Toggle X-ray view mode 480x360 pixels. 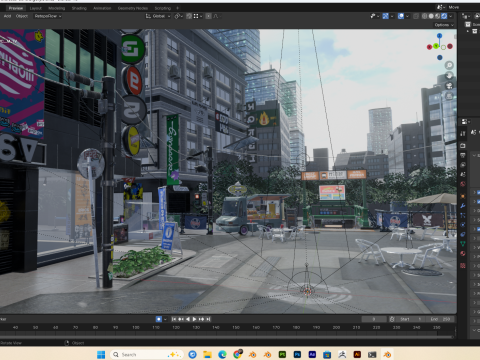point(416,16)
